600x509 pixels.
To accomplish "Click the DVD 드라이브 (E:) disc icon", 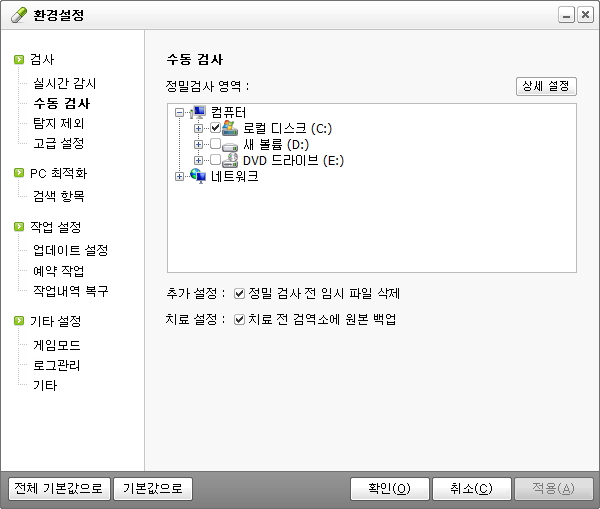I will (230, 160).
